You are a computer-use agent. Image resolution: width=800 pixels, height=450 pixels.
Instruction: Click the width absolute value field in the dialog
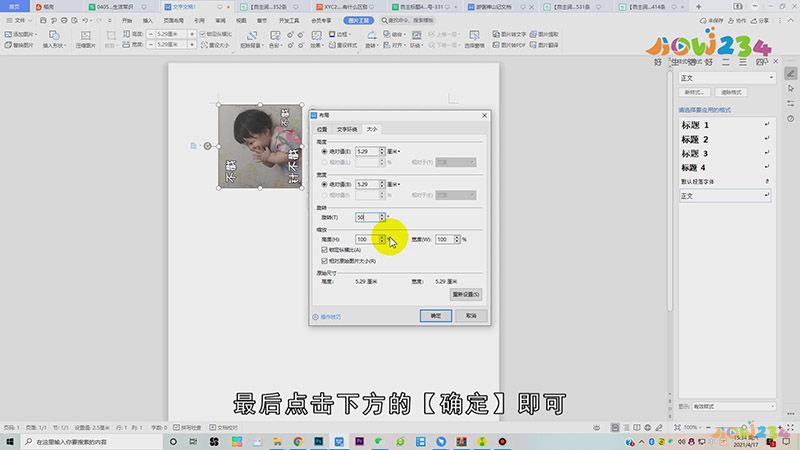[x=367, y=184]
